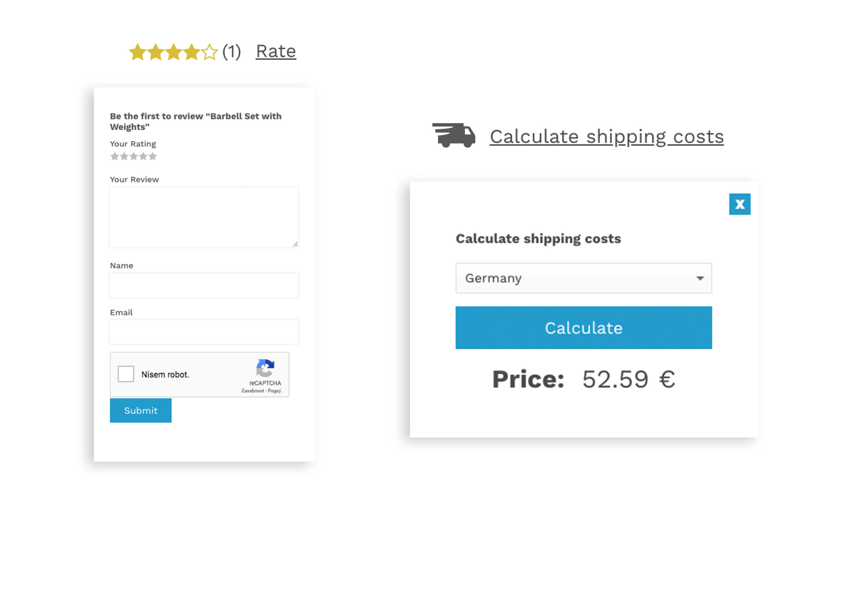Image resolution: width=868 pixels, height=589 pixels.
Task: Check the 'Nisem robot' reCAPTCHA checkbox
Action: 126,373
